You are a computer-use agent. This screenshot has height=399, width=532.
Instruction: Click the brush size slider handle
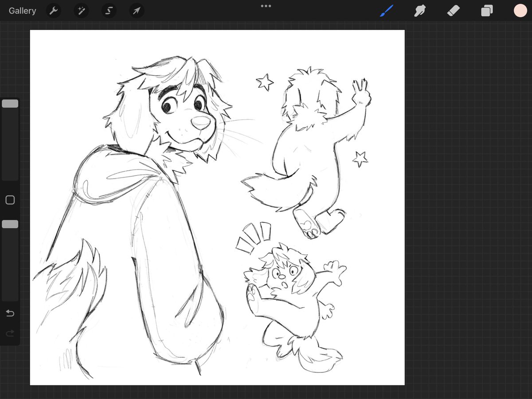tap(10, 103)
